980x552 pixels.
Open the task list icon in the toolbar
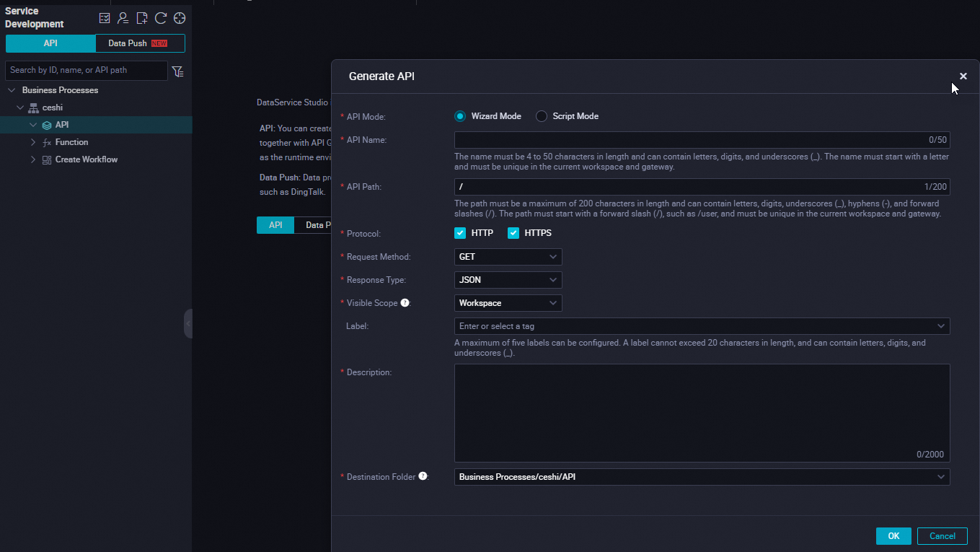(x=104, y=17)
